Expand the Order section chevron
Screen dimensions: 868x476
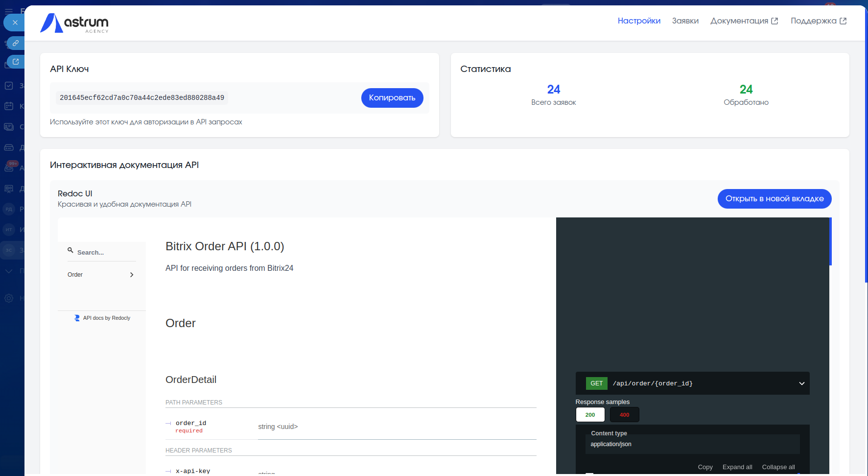tap(132, 275)
